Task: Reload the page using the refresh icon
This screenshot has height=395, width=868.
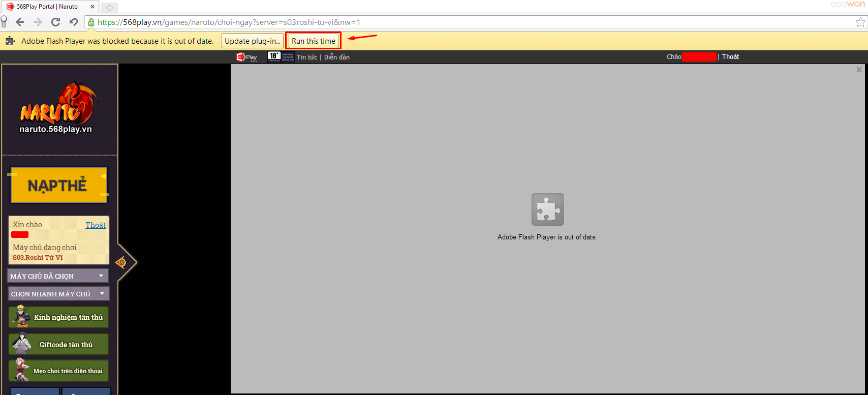Action: (56, 22)
